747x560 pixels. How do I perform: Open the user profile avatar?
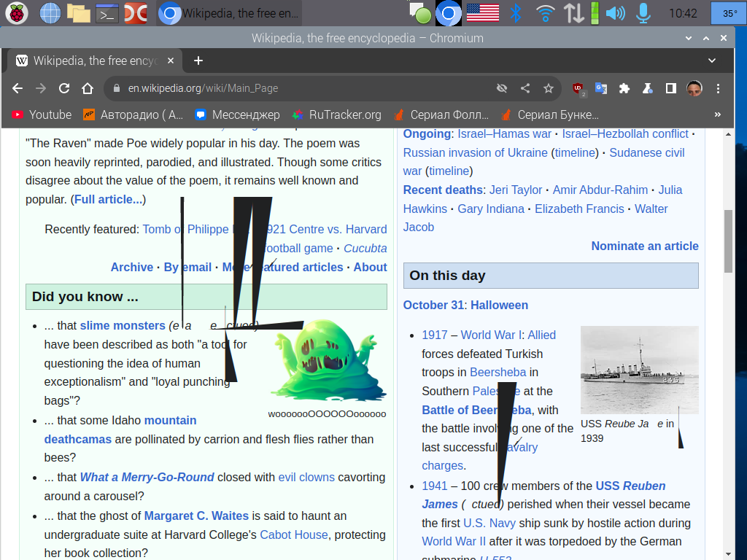click(694, 88)
